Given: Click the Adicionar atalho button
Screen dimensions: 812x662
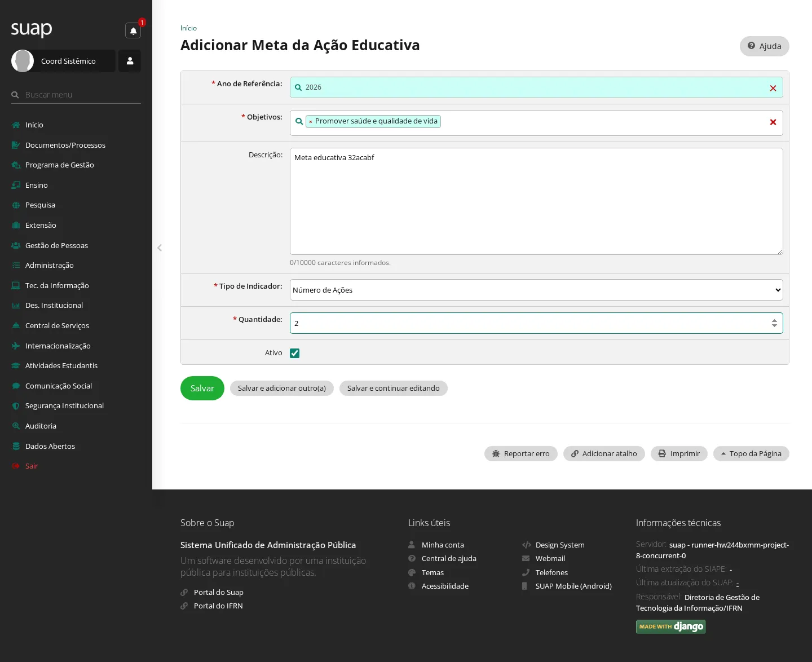Looking at the screenshot, I should click(604, 454).
